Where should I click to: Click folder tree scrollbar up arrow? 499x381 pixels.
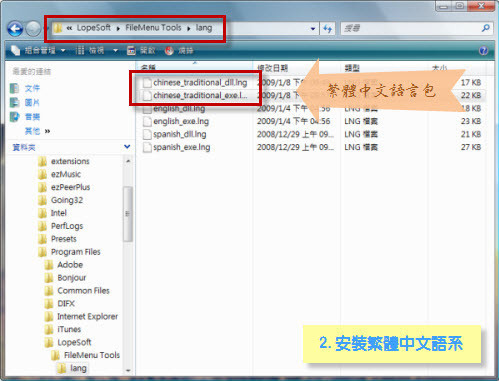(128, 161)
